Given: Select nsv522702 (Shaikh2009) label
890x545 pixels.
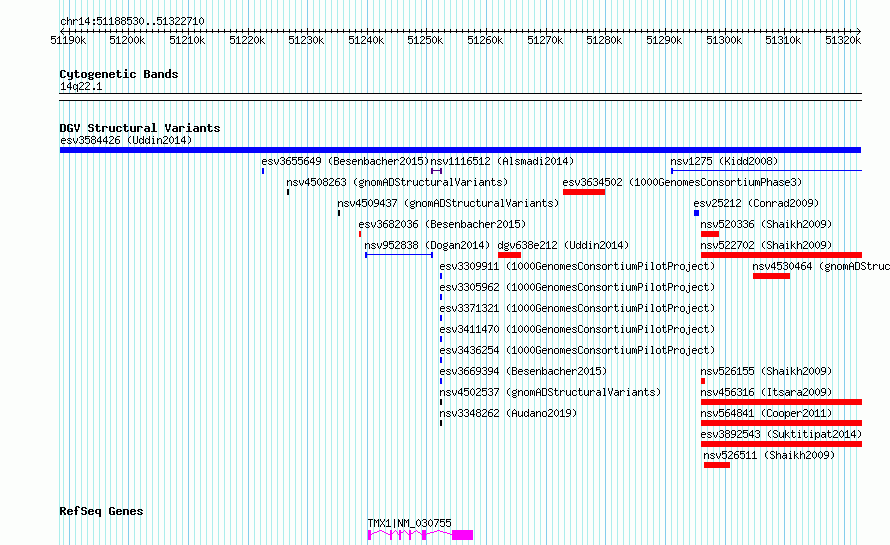Looking at the screenshot, I should [x=766, y=245].
